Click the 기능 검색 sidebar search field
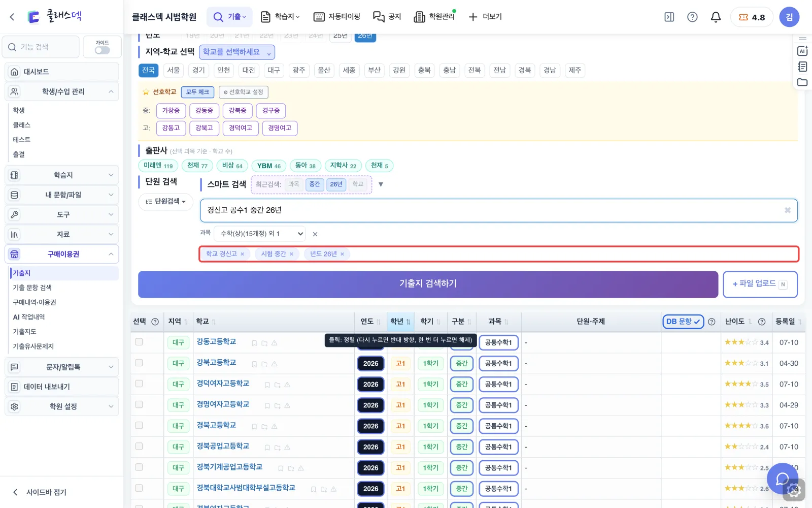The width and height of the screenshot is (812, 508). tap(41, 47)
